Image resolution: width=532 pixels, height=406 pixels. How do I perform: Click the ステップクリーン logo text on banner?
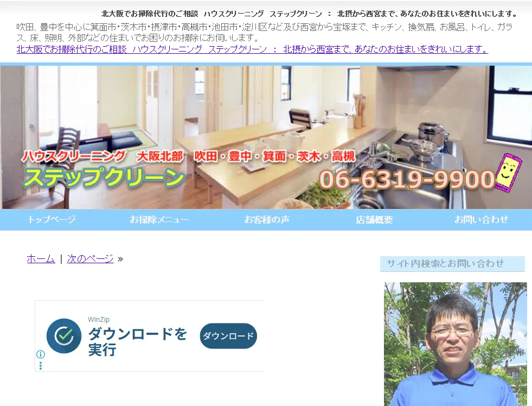coord(104,177)
